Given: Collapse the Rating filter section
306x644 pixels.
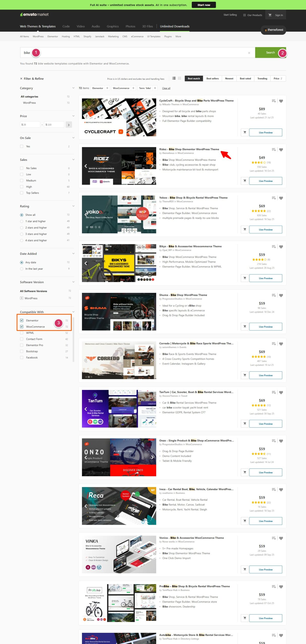Looking at the screenshot, I should [73, 206].
